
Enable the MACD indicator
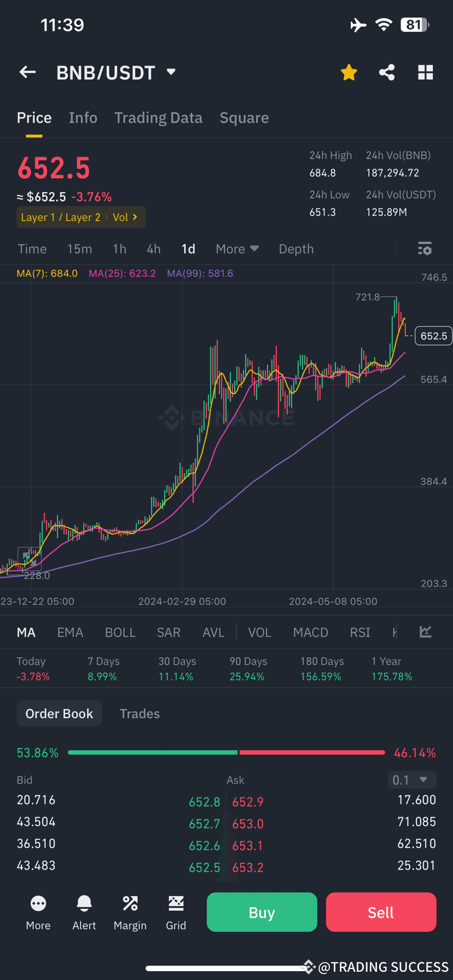(310, 632)
